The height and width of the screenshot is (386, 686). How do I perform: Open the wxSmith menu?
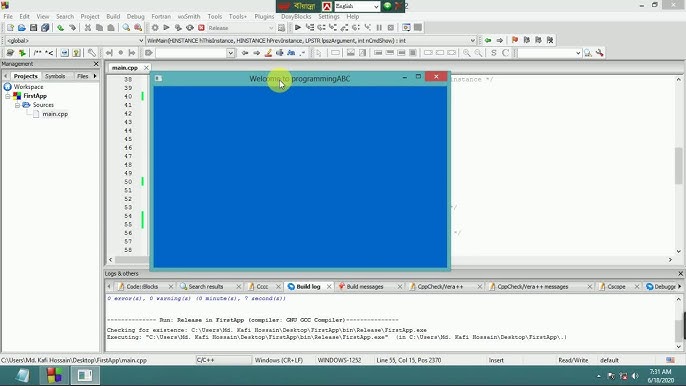coord(189,17)
